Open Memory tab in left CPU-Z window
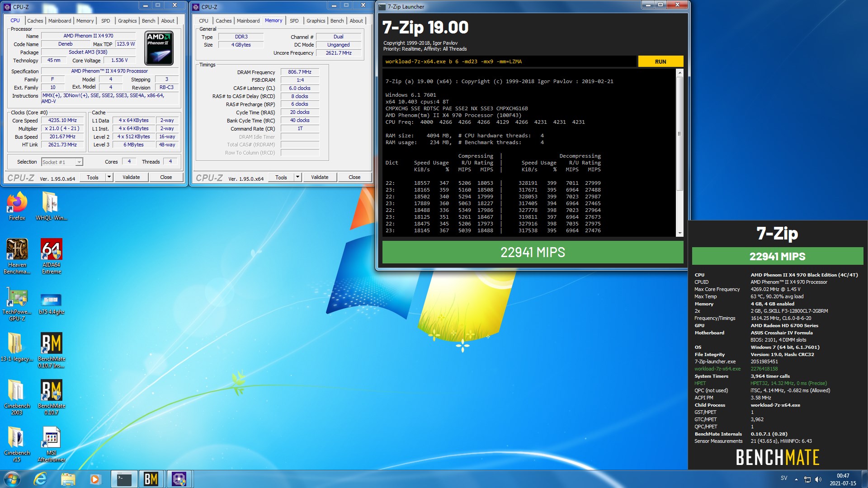This screenshot has height=488, width=868. pos(85,21)
